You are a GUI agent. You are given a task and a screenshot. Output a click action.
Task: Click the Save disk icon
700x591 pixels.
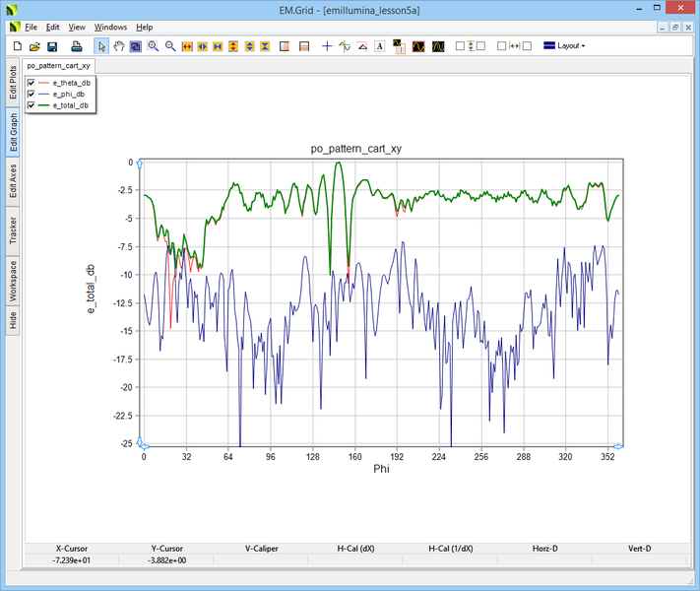(52, 46)
